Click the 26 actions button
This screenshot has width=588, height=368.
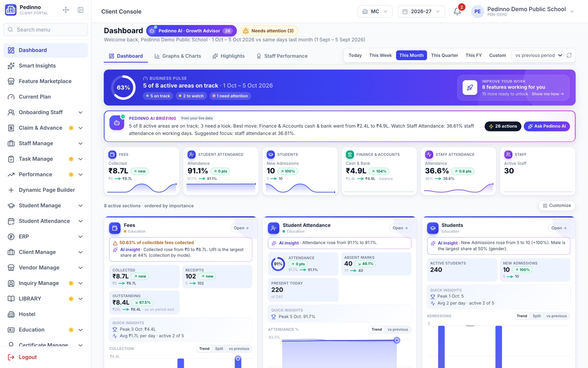click(x=503, y=126)
